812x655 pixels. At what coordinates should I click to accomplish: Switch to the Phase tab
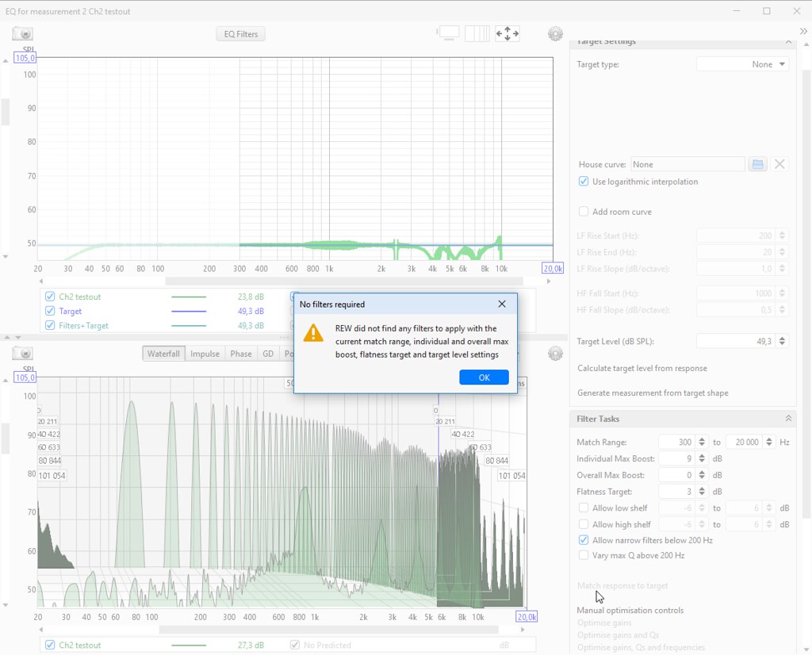pos(241,354)
